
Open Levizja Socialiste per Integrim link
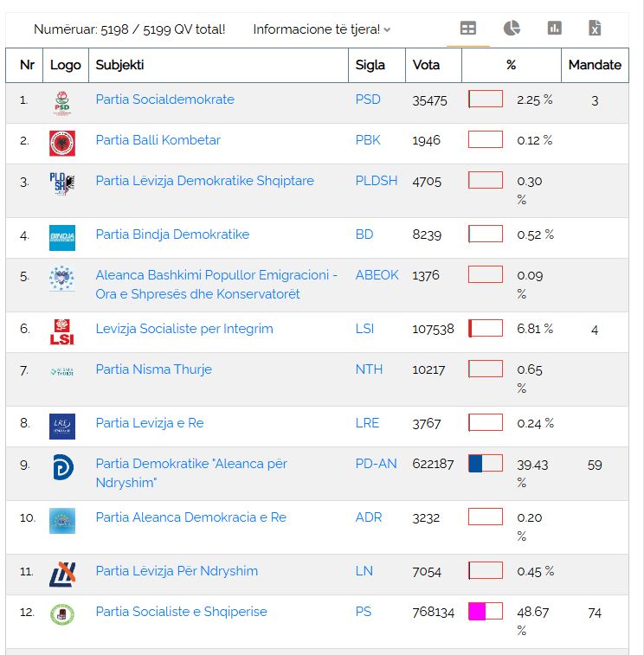184,329
